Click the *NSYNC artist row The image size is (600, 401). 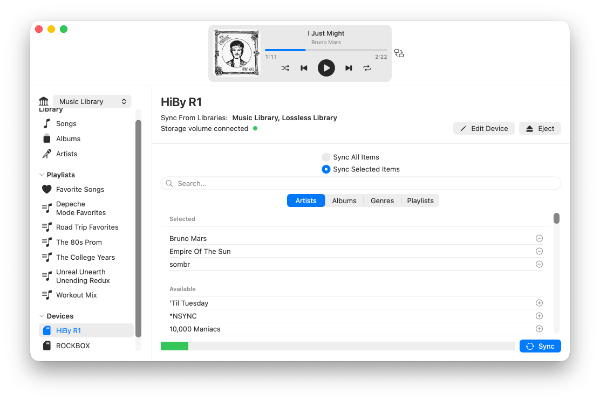[x=356, y=316]
